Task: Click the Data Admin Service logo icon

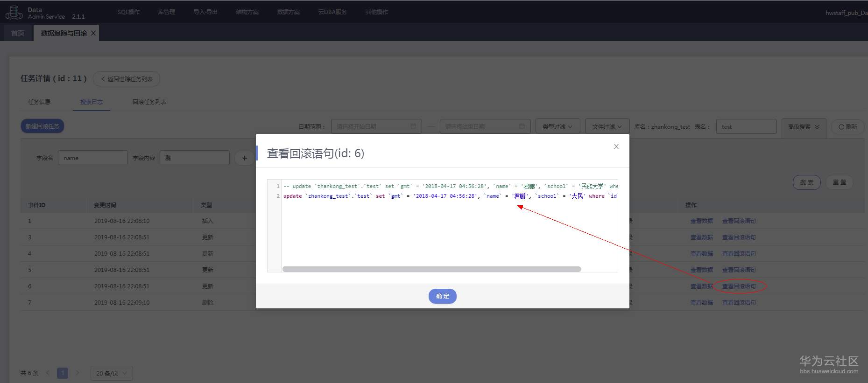Action: [x=14, y=13]
